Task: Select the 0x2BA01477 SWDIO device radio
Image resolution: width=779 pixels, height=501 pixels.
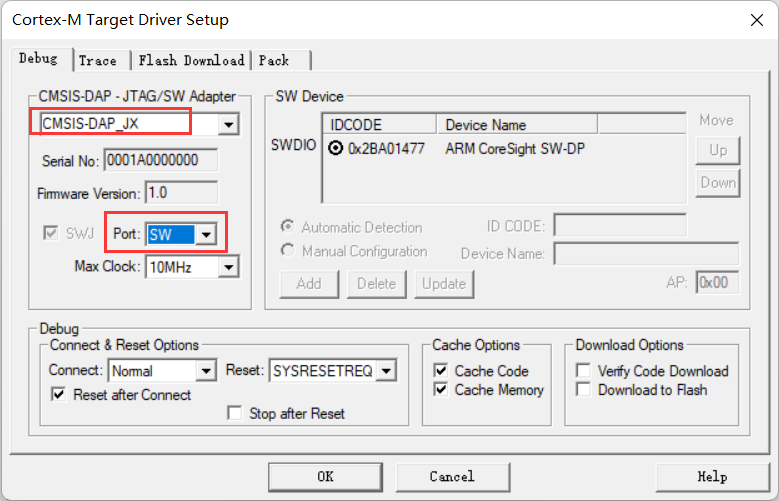Action: click(334, 147)
